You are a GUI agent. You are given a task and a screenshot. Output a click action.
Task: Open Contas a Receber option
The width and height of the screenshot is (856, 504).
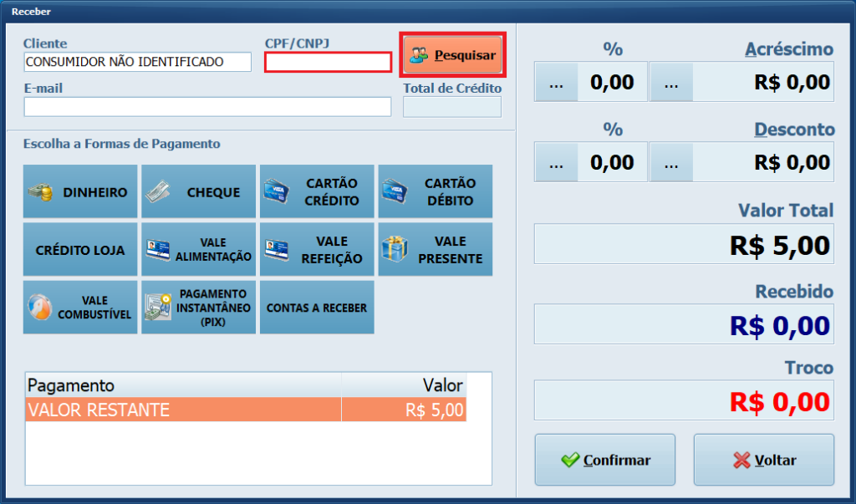(x=317, y=308)
